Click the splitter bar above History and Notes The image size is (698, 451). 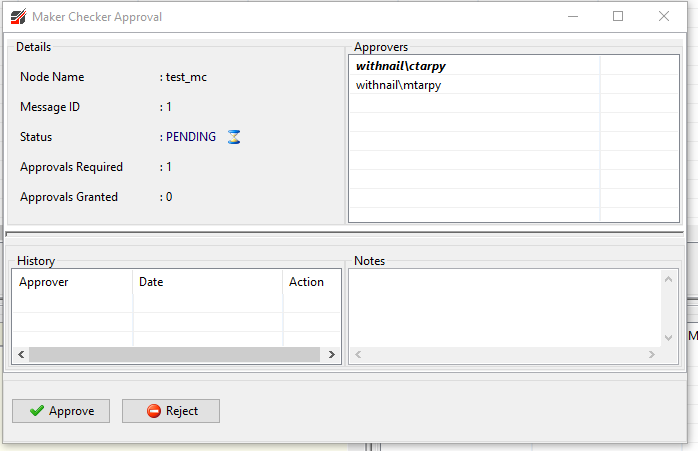pyautogui.click(x=345, y=234)
